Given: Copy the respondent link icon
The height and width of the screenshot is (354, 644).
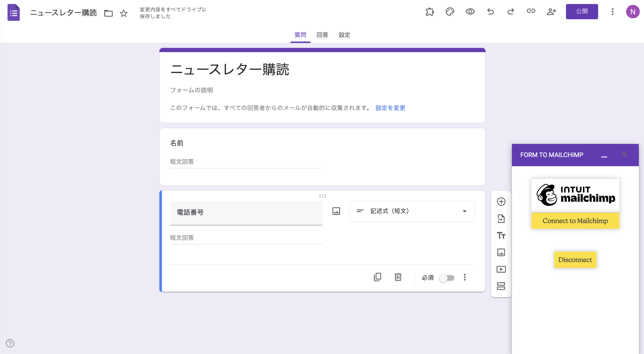Looking at the screenshot, I should pyautogui.click(x=531, y=11).
